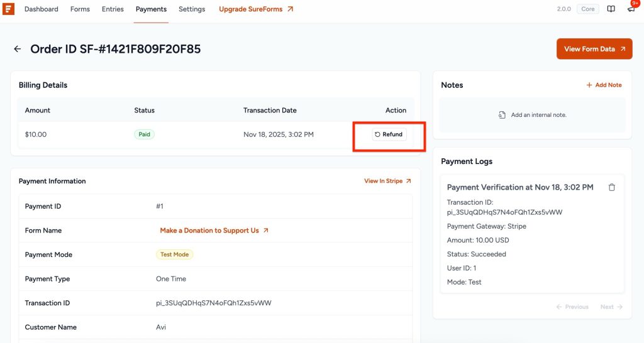
Task: Select the Payments tab
Action: click(x=151, y=9)
